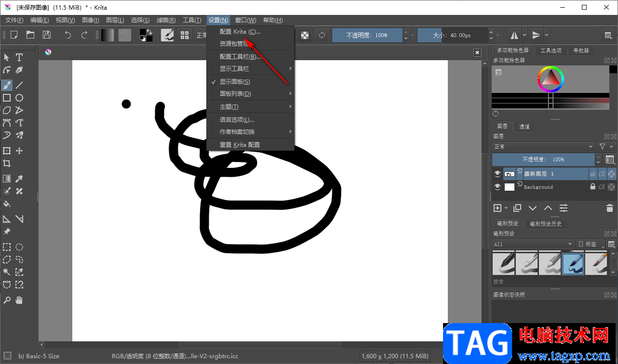Redo the last undone action
Image resolution: width=618 pixels, height=364 pixels.
[x=84, y=35]
